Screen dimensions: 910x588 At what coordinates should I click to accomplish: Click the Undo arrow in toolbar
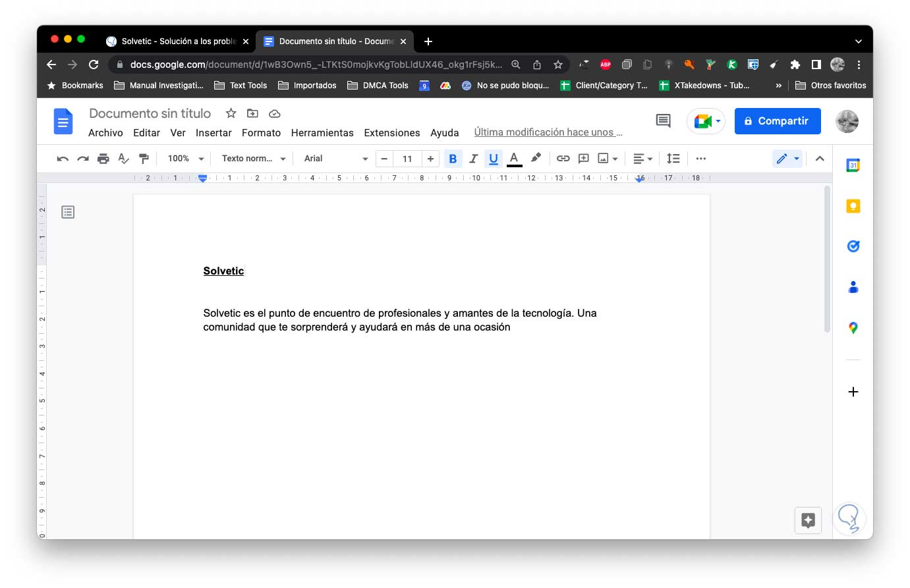point(63,159)
